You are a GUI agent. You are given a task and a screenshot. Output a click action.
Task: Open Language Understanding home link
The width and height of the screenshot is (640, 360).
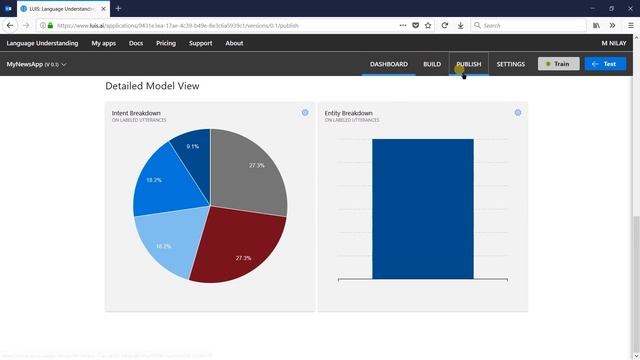[42, 43]
